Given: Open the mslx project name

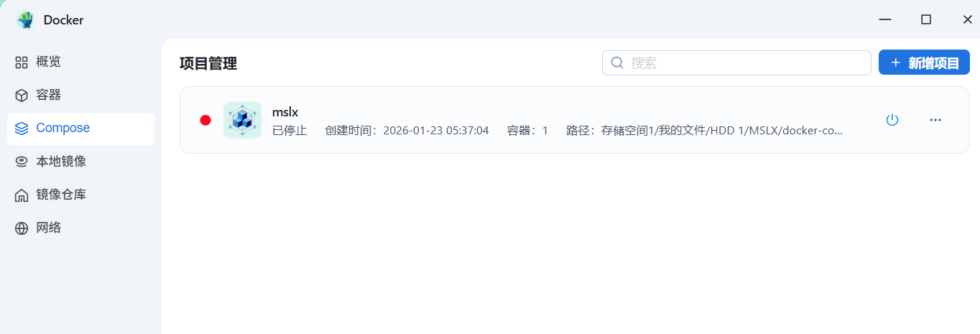Looking at the screenshot, I should pos(285,112).
